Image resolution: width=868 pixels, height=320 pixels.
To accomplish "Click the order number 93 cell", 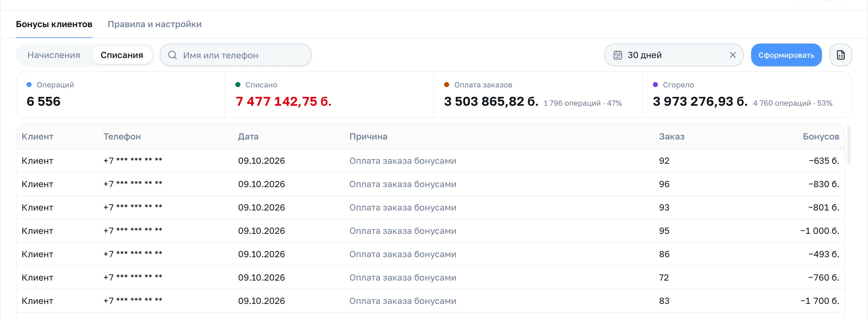I will tap(664, 208).
